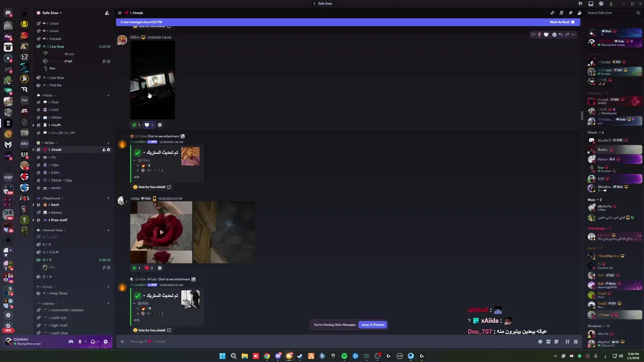Screen dimensions: 644x362
Task: Add a server with the plus icon
Action: pos(8,315)
